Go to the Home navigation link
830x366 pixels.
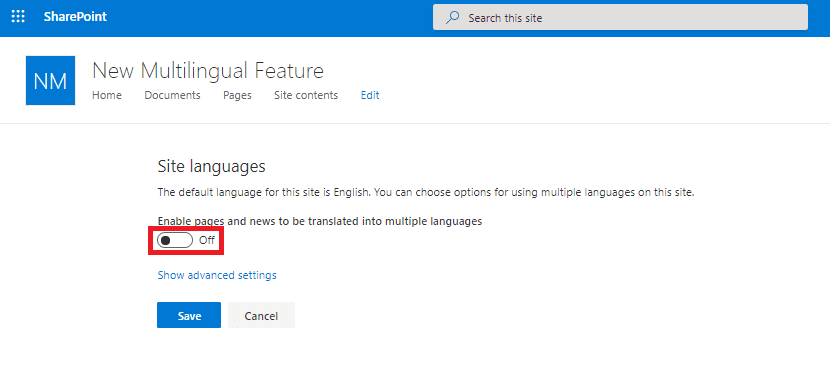point(107,95)
